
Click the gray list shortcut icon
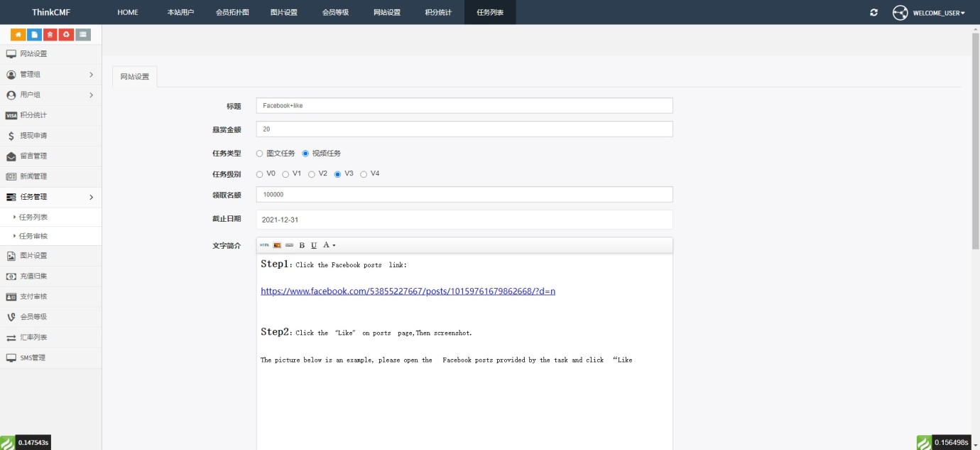click(x=83, y=34)
